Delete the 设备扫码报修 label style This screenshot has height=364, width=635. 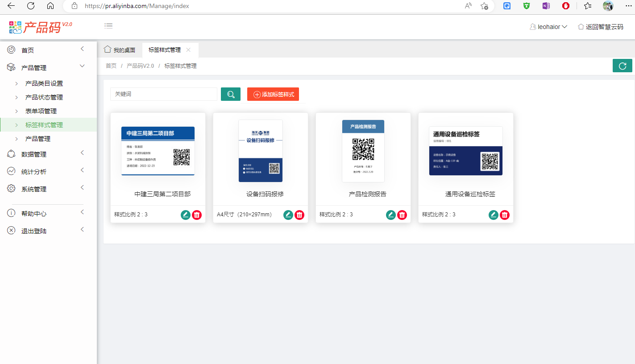[299, 215]
